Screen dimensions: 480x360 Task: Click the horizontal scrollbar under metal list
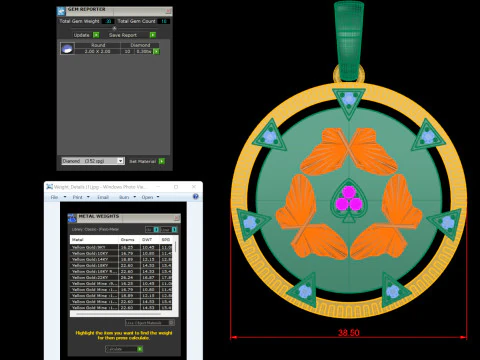pos(118,313)
